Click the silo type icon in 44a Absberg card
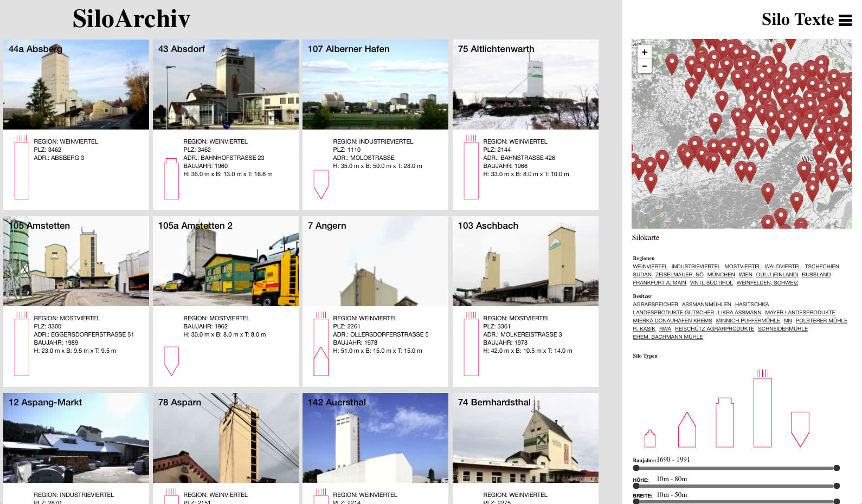This screenshot has width=862, height=504. [x=22, y=167]
